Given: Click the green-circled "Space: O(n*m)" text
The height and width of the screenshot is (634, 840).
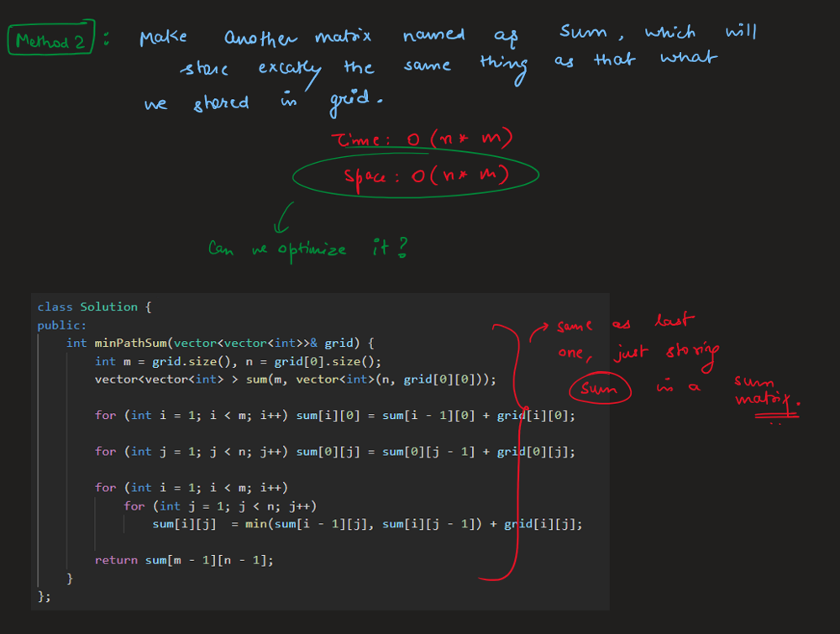Looking at the screenshot, I should point(415,176).
